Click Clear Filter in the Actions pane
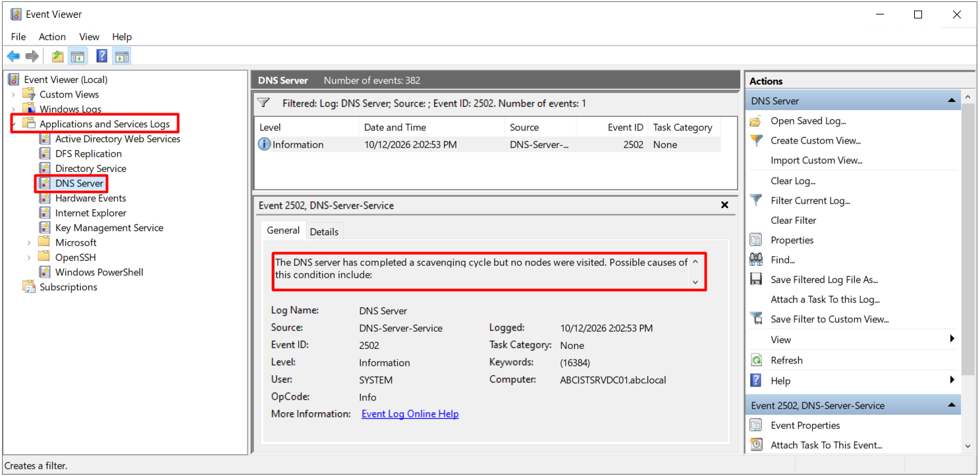The width and height of the screenshot is (980, 476). click(x=794, y=221)
